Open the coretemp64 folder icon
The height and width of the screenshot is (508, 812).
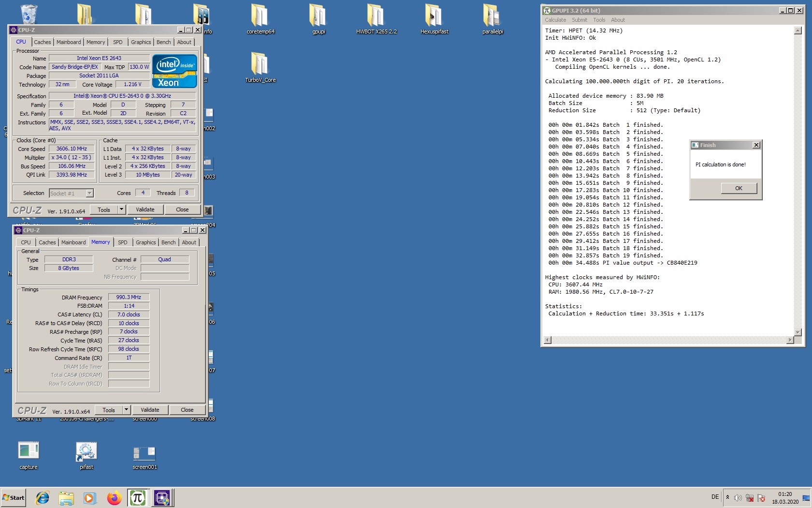coord(260,19)
